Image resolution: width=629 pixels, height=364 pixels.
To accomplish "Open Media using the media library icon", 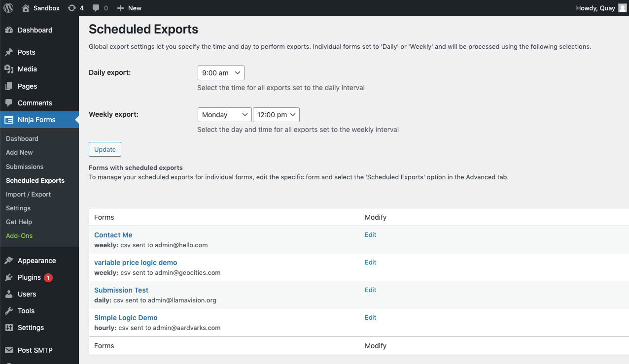I will pyautogui.click(x=11, y=69).
